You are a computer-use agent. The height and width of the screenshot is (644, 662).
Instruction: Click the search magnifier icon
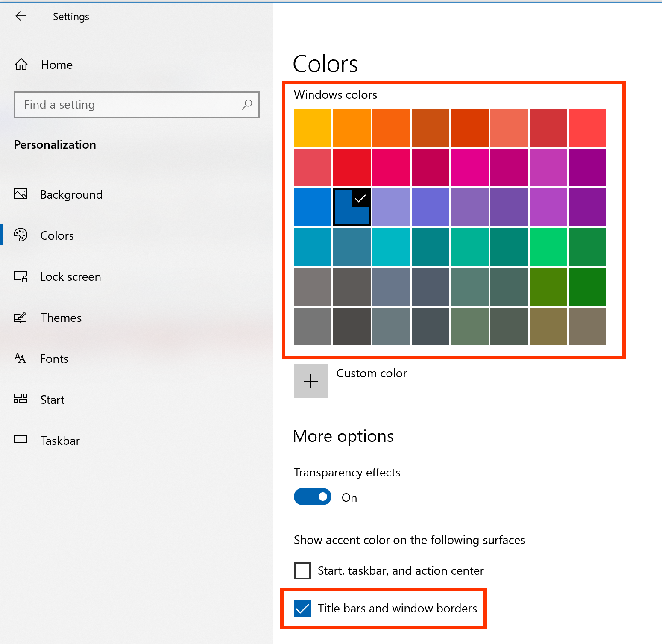[x=247, y=104]
